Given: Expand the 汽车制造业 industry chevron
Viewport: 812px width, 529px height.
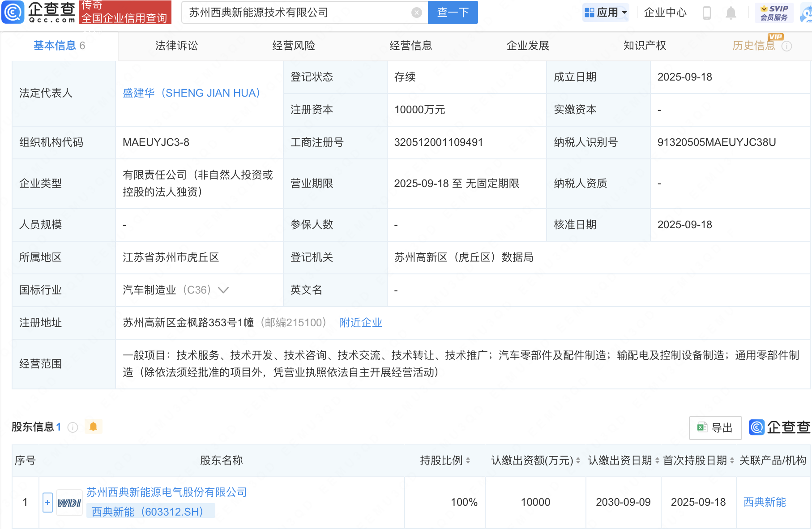Looking at the screenshot, I should [223, 290].
